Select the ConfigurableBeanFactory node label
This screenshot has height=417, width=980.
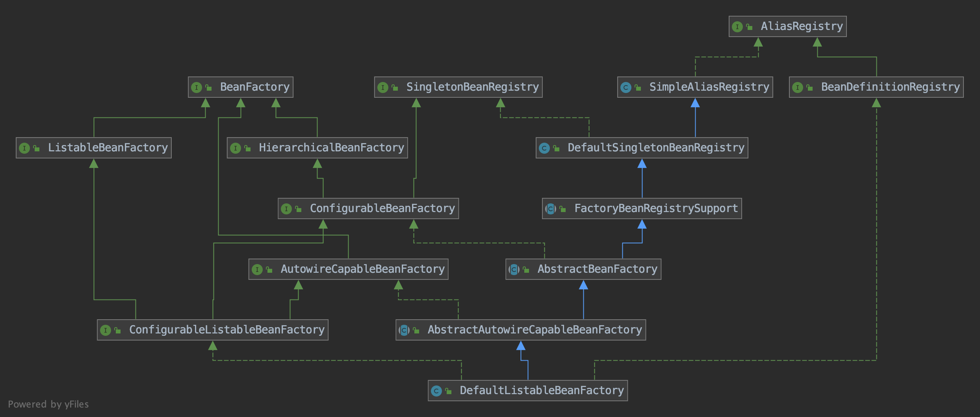click(382, 208)
